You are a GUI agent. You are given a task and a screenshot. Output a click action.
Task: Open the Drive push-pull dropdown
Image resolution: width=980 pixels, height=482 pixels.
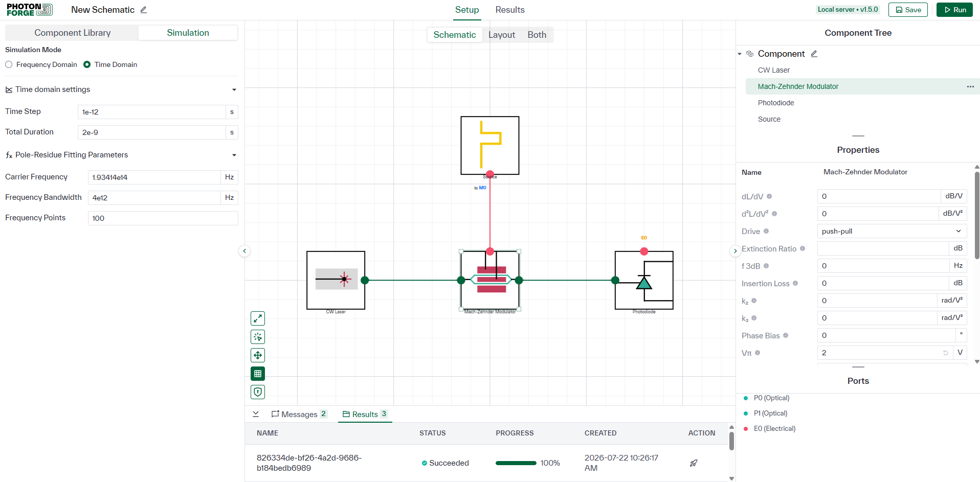click(892, 231)
